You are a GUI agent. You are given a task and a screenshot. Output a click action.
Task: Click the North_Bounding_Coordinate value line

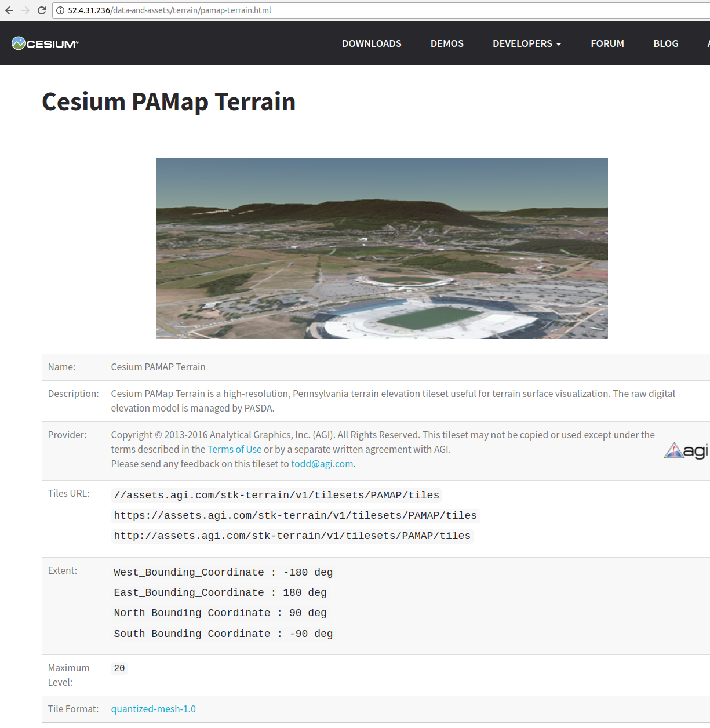pos(220,613)
